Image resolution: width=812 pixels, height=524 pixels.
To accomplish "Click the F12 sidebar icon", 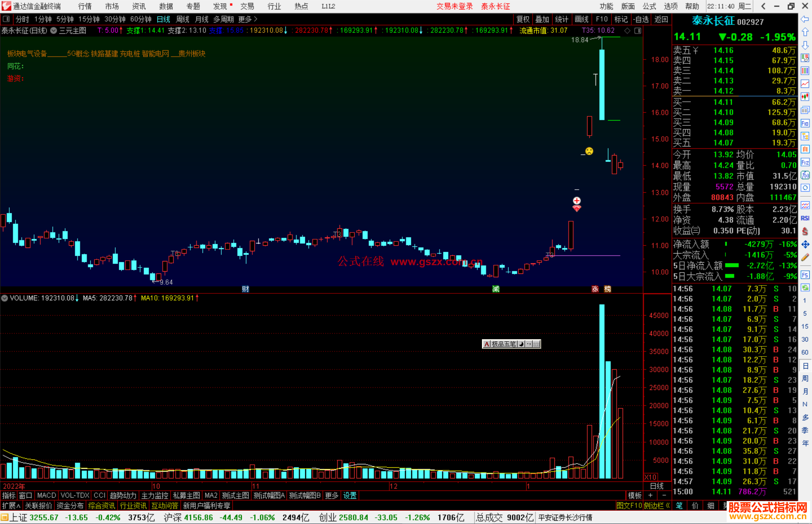I will (805, 162).
